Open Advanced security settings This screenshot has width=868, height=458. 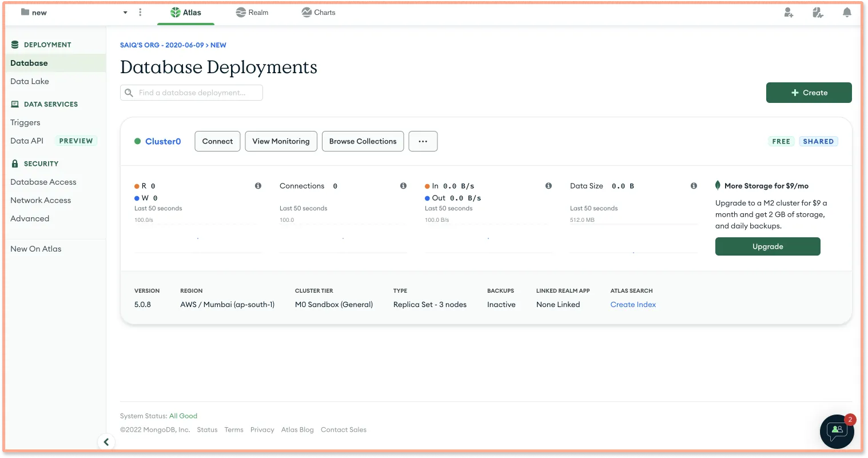pos(30,218)
